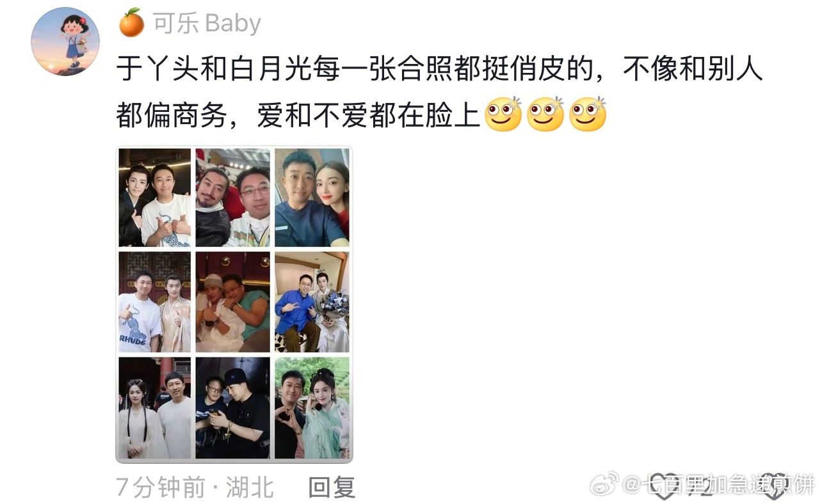Click the first smiley emoji in the comment

(503, 114)
